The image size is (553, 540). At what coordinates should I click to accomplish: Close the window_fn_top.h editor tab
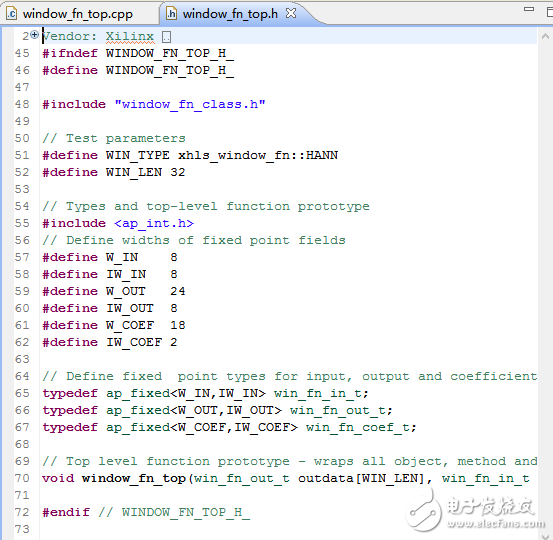[291, 13]
